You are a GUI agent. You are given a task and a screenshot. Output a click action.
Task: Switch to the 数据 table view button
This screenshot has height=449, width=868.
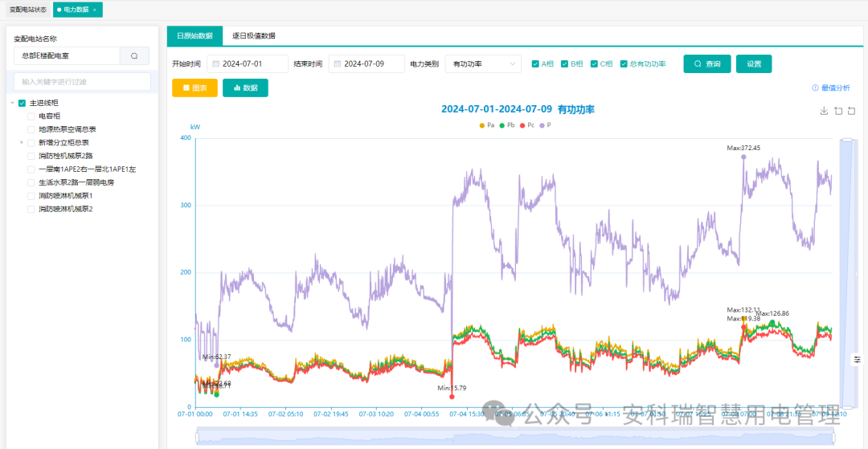coord(245,88)
